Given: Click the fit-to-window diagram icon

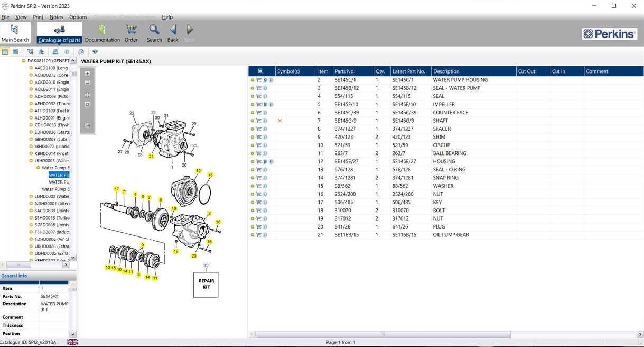Looking at the screenshot, I should [x=87, y=95].
